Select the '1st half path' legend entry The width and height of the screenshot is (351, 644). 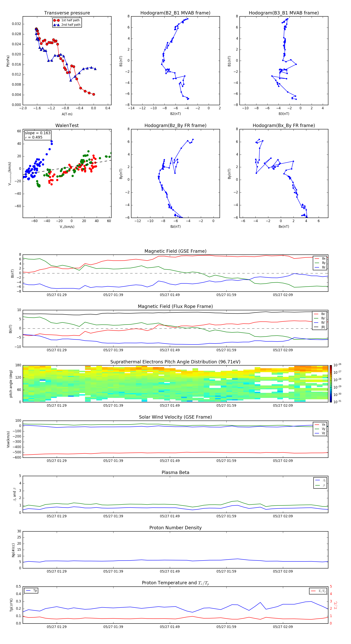click(67, 20)
